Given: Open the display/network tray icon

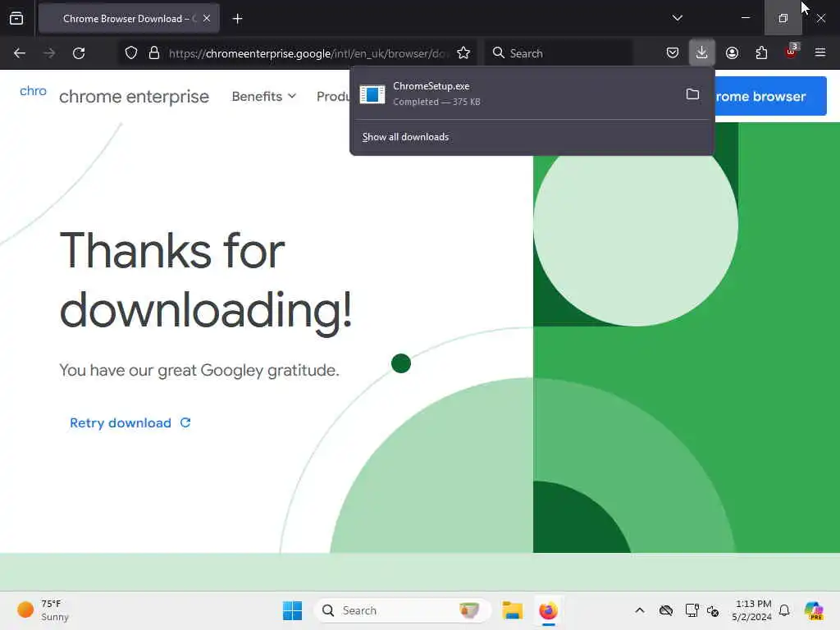Looking at the screenshot, I should [692, 610].
